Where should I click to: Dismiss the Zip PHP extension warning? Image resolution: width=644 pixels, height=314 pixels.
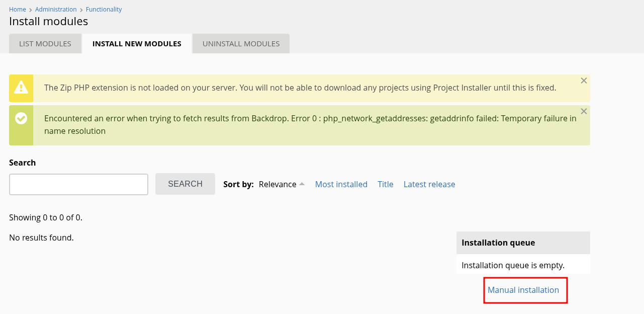point(584,81)
